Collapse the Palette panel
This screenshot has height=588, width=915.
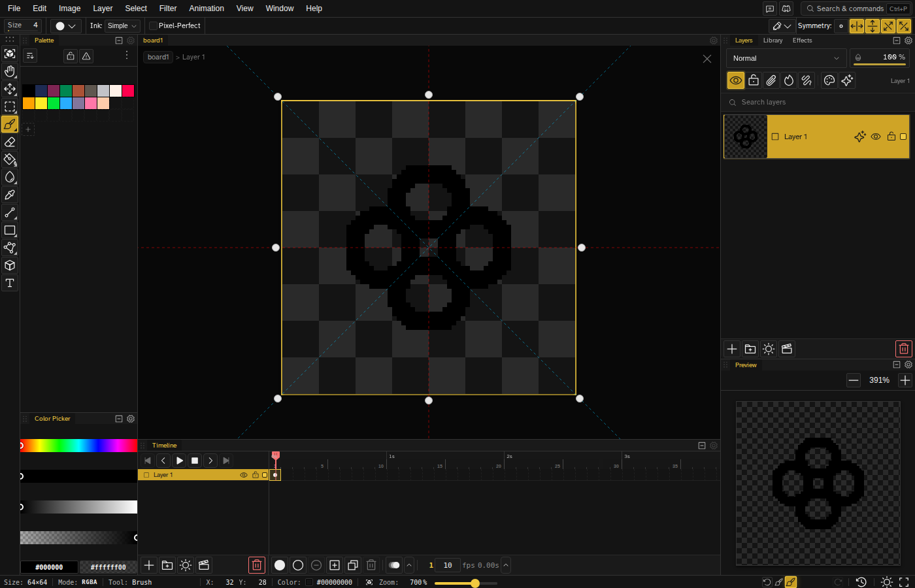click(119, 41)
